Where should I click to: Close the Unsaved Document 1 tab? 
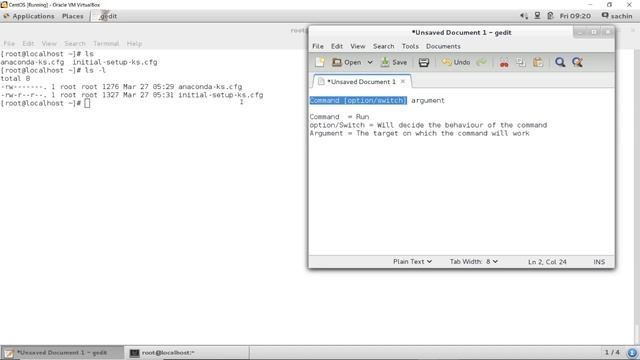tap(403, 81)
